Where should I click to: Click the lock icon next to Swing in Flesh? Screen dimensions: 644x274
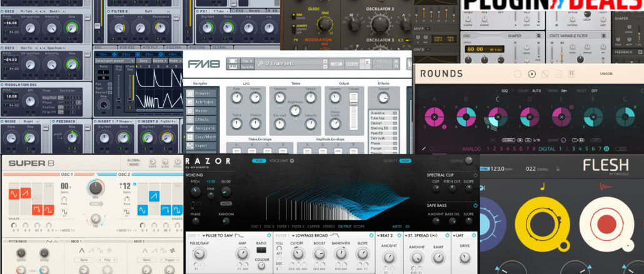(558, 168)
